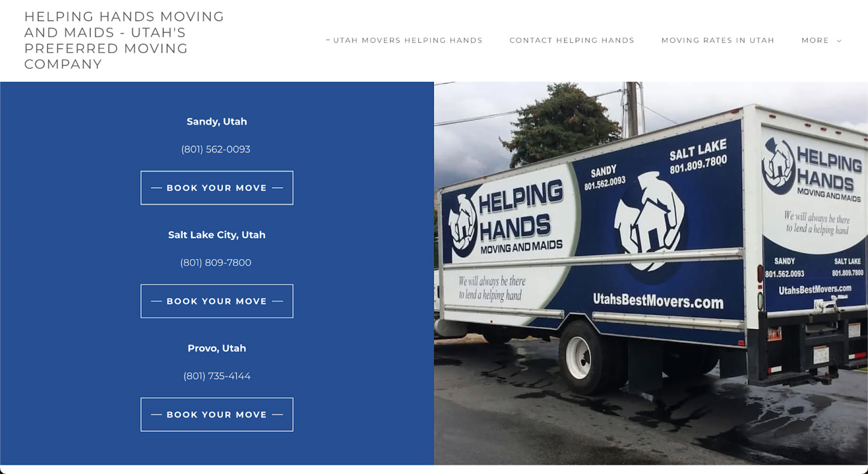868x474 pixels.
Task: Call Sandy number (801) 562-0093
Action: coord(216,149)
